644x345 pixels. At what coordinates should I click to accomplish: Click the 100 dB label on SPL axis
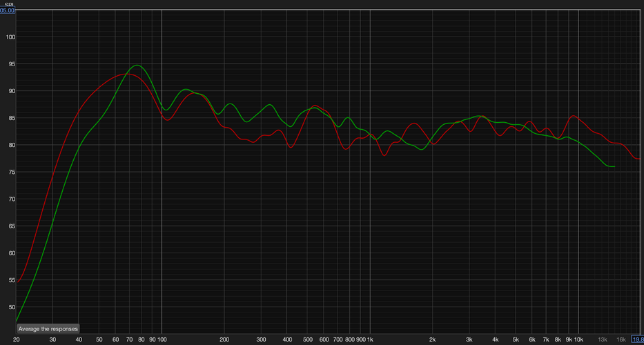10,37
